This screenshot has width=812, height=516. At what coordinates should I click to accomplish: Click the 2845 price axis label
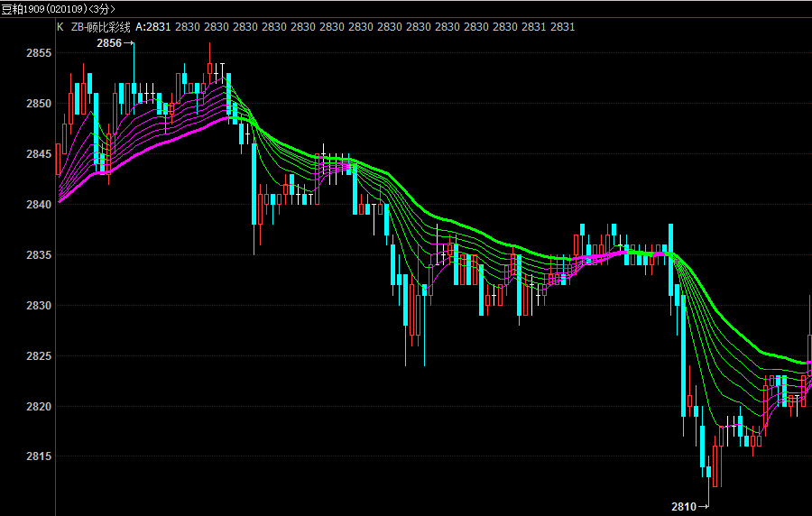coord(39,154)
